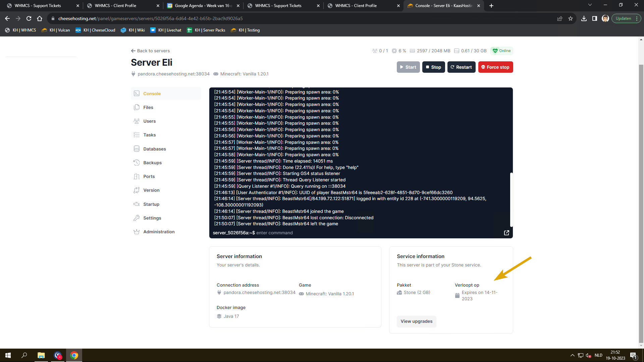Open Administration panel
The width and height of the screenshot is (644, 362).
pos(159,232)
